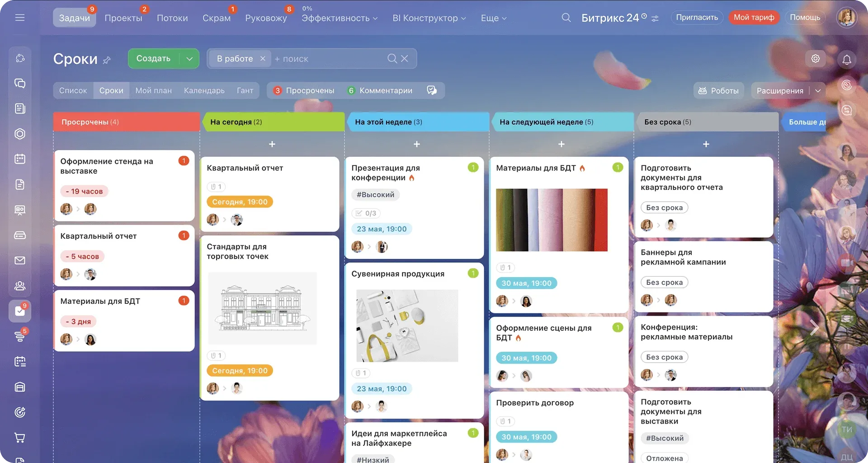Add task in Без срока column
The height and width of the screenshot is (463, 868).
706,144
